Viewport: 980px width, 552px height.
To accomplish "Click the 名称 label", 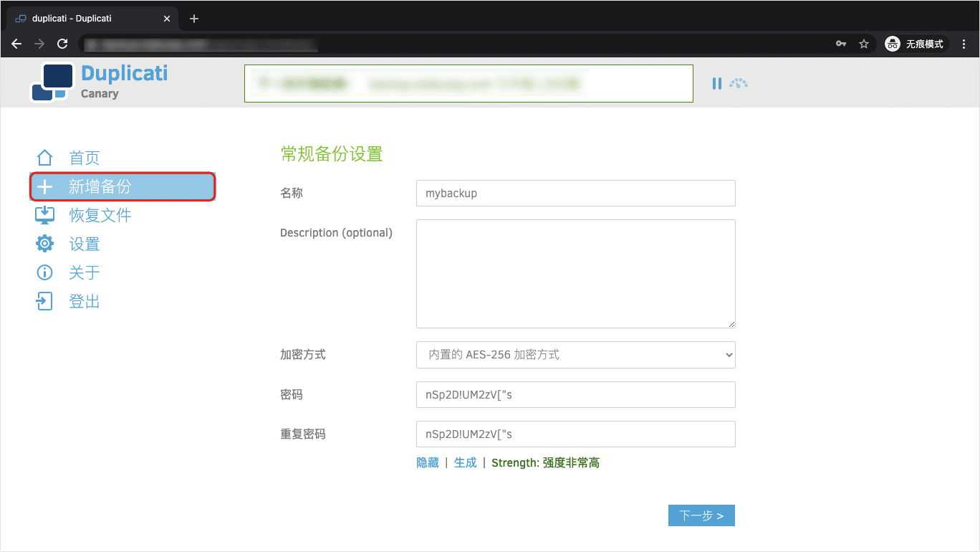I will [x=292, y=194].
